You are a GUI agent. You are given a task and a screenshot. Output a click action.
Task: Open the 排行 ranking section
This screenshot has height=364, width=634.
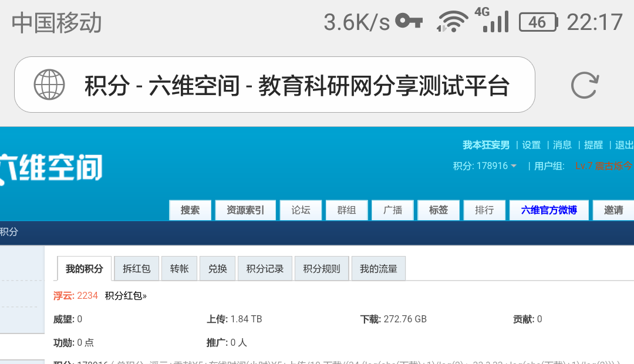[484, 210]
